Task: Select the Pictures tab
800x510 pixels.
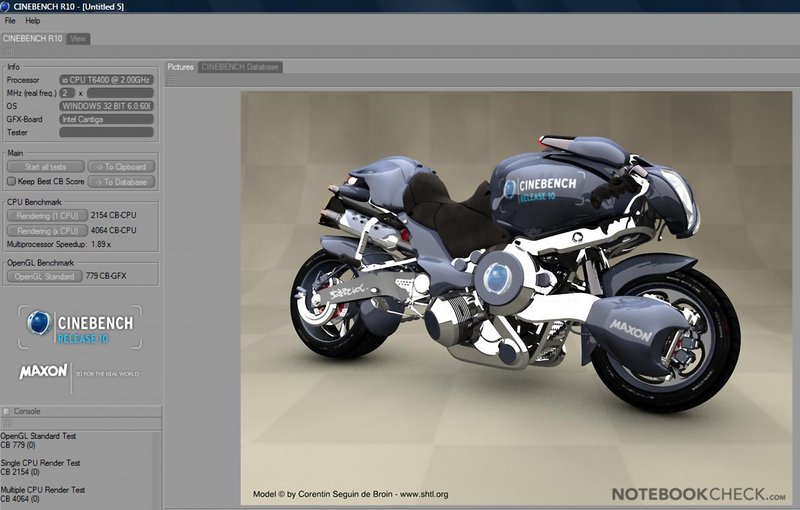Action: [181, 67]
